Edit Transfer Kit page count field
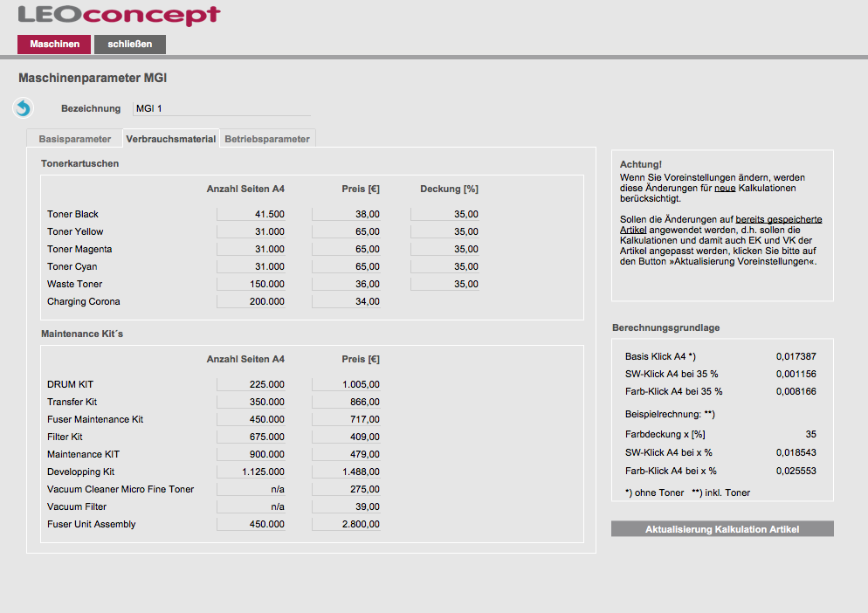Image resolution: width=868 pixels, height=613 pixels. point(251,402)
